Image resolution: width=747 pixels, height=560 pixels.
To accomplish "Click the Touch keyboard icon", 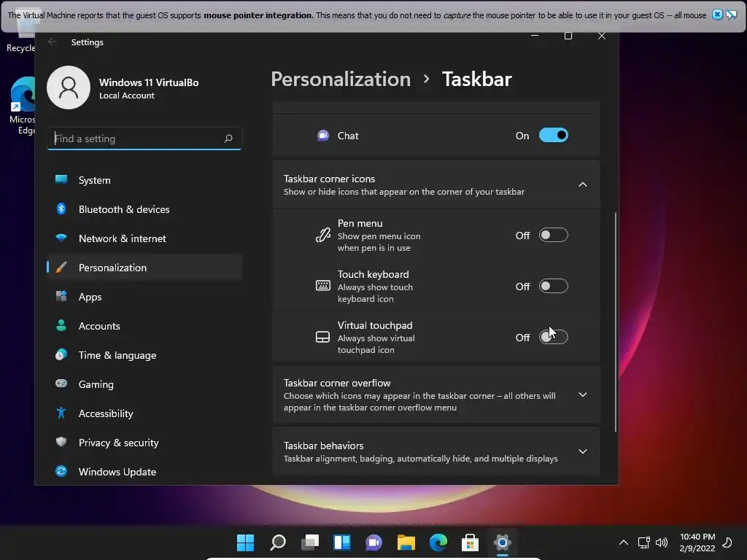I will point(323,286).
